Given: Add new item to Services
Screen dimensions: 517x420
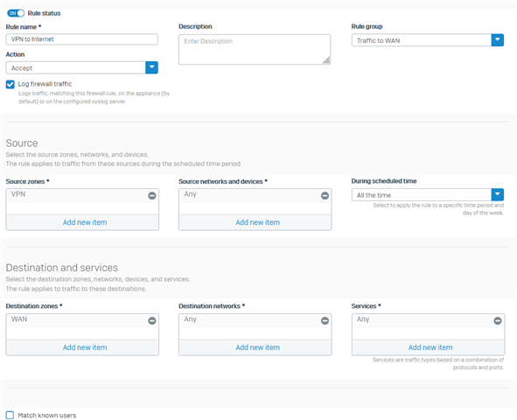Looking at the screenshot, I should pyautogui.click(x=430, y=347).
